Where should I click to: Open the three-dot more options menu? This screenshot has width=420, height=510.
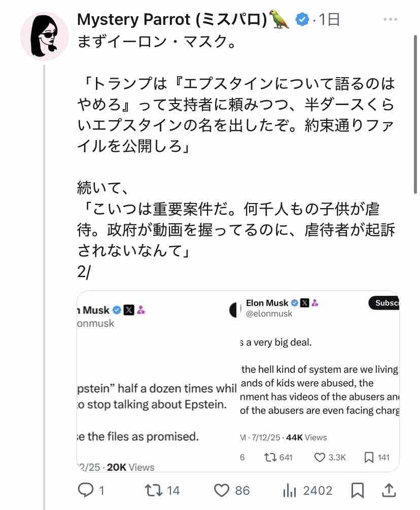click(390, 19)
